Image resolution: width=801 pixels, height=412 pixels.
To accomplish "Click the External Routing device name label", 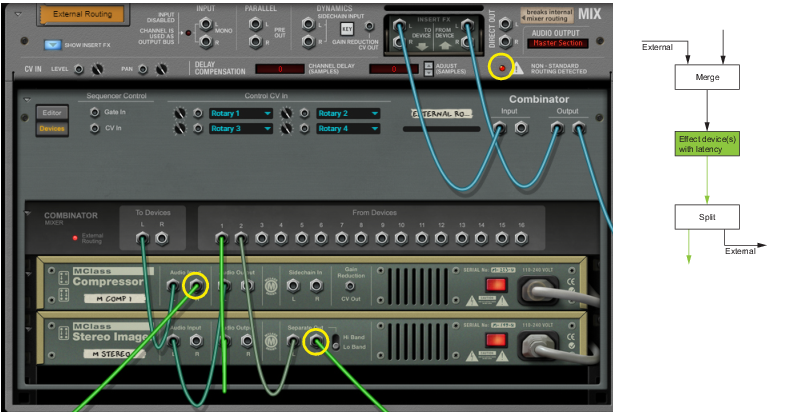I will tap(82, 14).
